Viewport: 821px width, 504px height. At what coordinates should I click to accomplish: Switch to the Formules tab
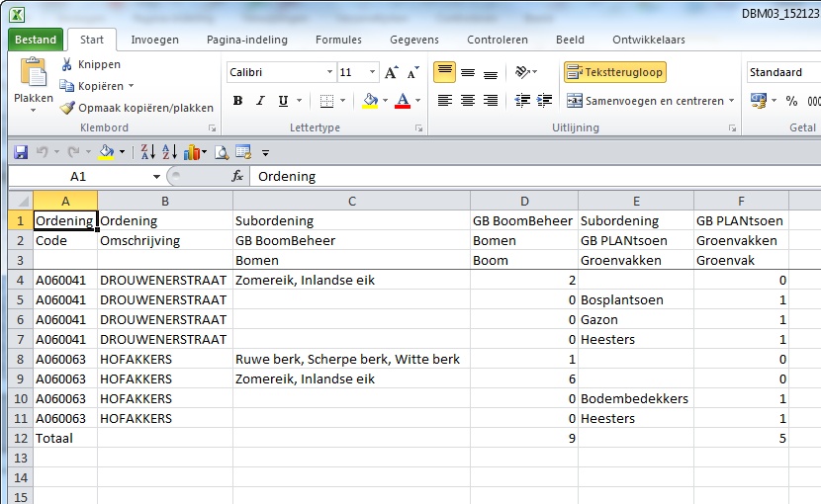tap(338, 40)
